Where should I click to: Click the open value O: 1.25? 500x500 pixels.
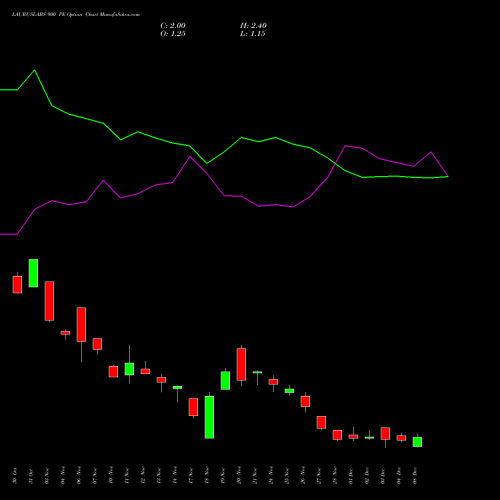point(173,34)
